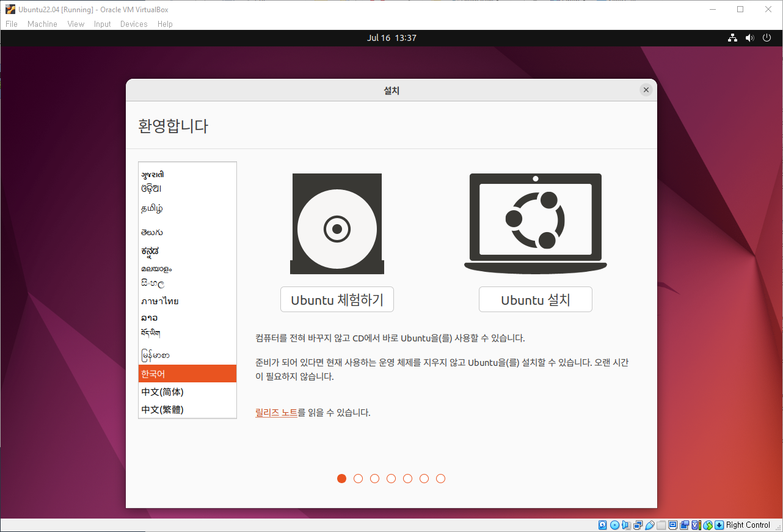The height and width of the screenshot is (532, 783).
Task: Click the Right Control host key label
Action: coord(748,525)
